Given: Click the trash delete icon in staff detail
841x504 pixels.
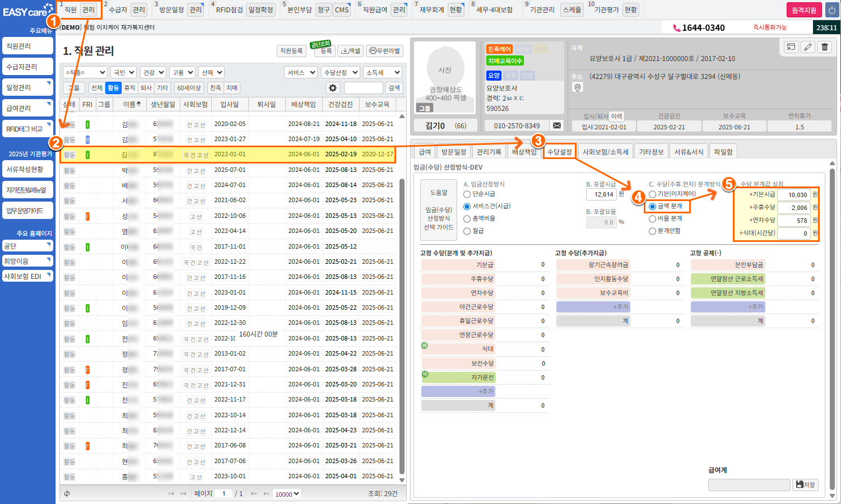Looking at the screenshot, I should coord(825,47).
